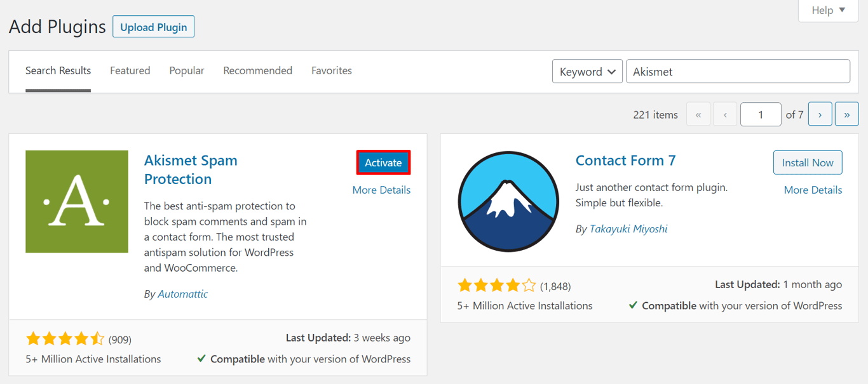The image size is (868, 384).
Task: Open the Help panel dropdown
Action: 827,10
